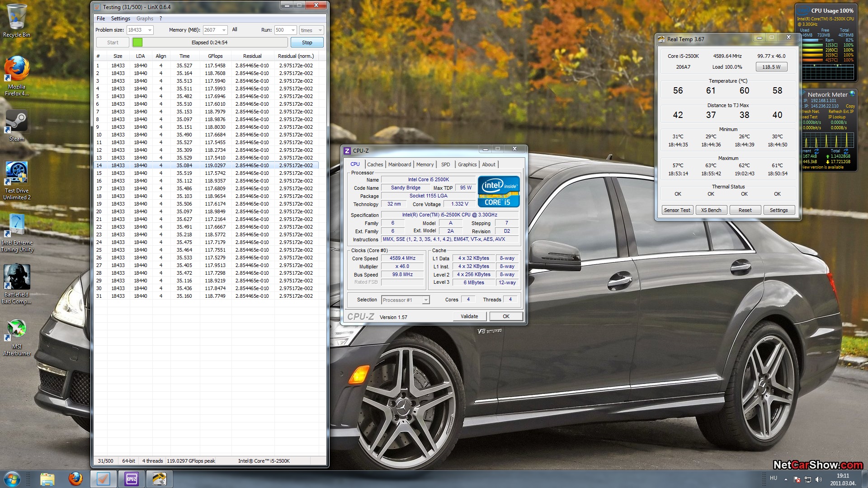
Task: Switch to the Mainboard tab in CPU-Z
Action: [x=399, y=164]
